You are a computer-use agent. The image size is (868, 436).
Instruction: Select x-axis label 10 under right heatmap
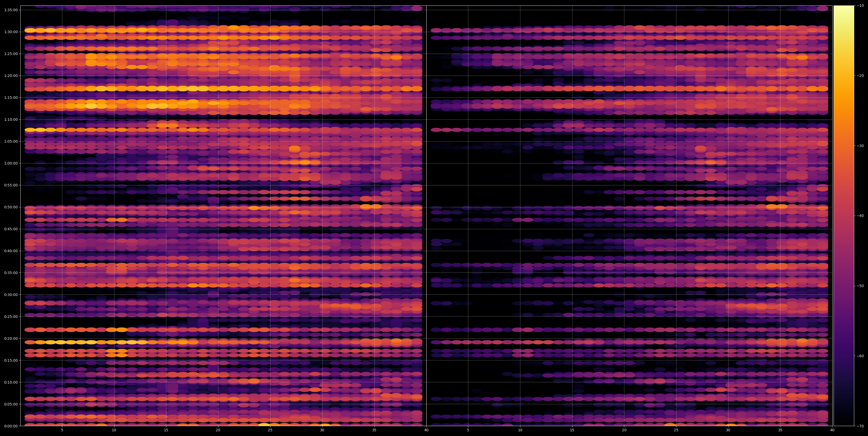(520, 430)
